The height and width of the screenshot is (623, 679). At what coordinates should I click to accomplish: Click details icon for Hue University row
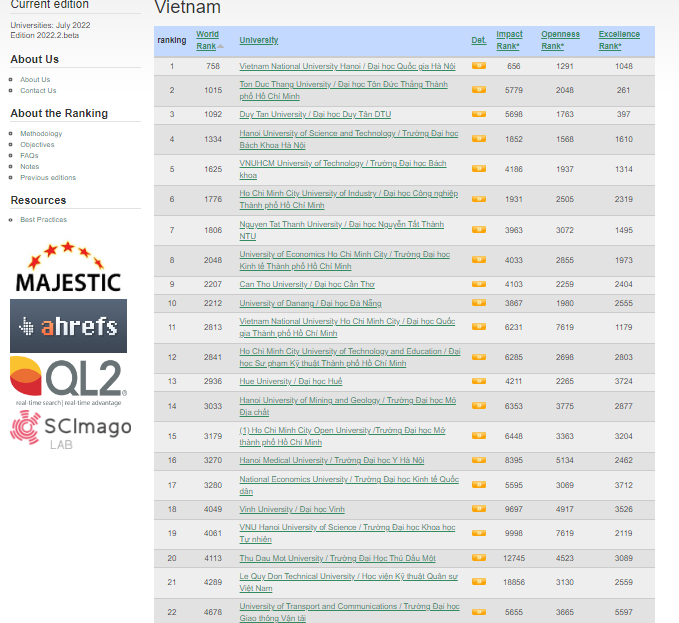coord(479,381)
